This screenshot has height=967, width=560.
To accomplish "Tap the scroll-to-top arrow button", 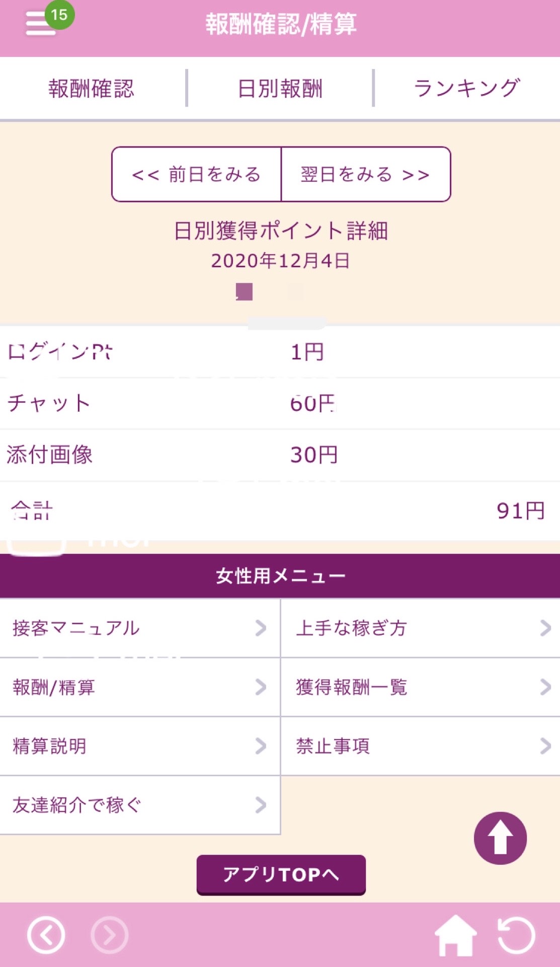I will click(500, 838).
